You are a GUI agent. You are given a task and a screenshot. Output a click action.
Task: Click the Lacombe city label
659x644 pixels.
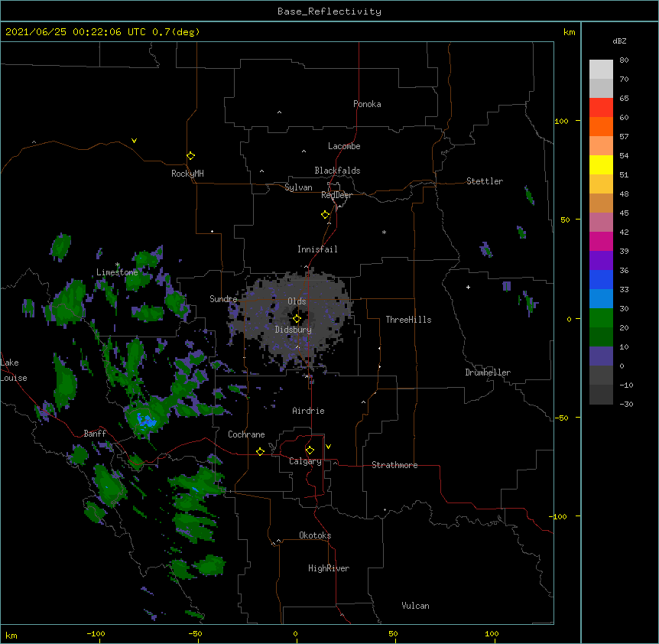point(344,146)
